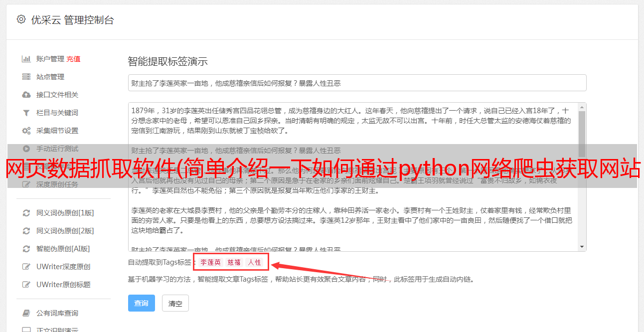Click the text area scroll down arrow
The width and height of the screenshot is (644, 332).
point(582,247)
